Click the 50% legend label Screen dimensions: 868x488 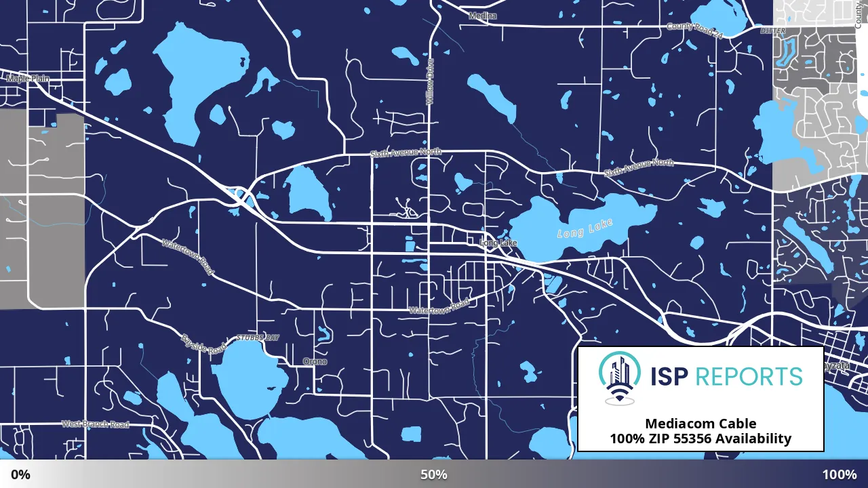(434, 474)
